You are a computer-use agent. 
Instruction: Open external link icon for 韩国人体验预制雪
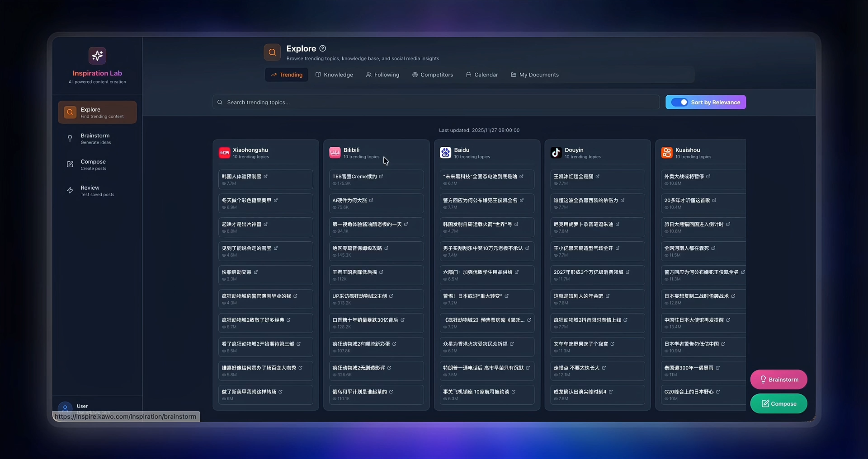click(266, 176)
